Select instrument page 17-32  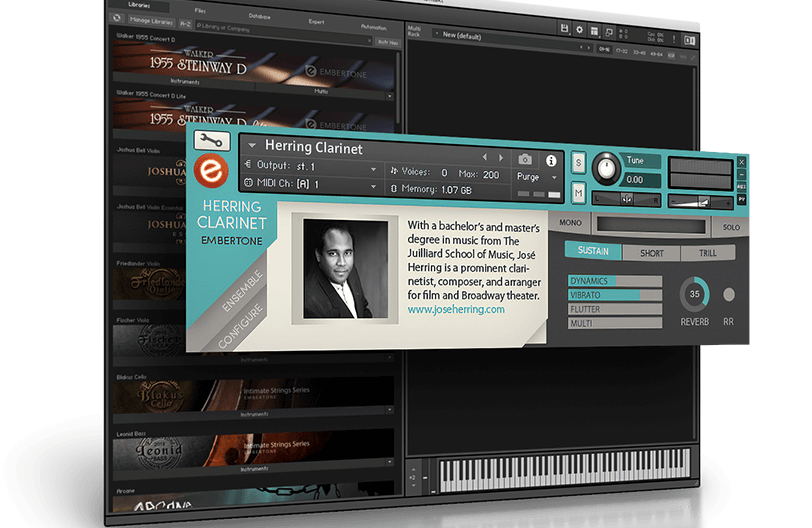point(622,51)
